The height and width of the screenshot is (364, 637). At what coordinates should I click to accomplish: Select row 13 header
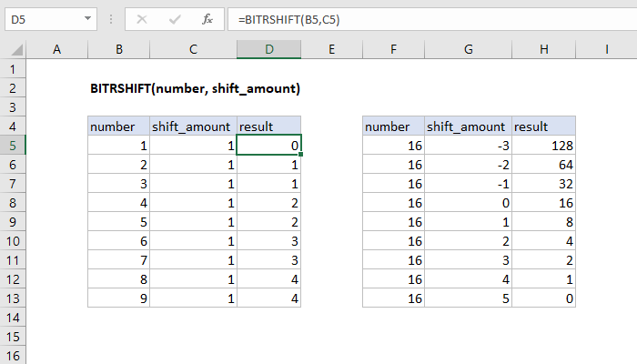click(13, 298)
